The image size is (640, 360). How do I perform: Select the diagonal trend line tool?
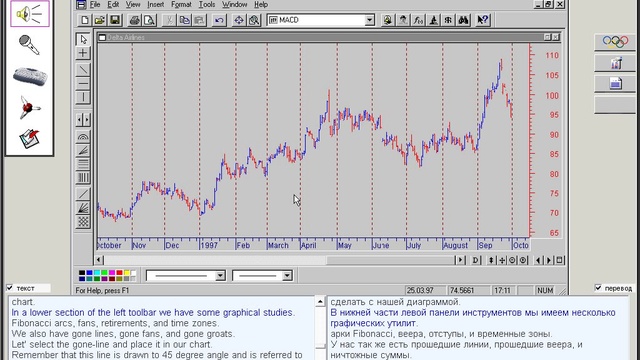83,70
